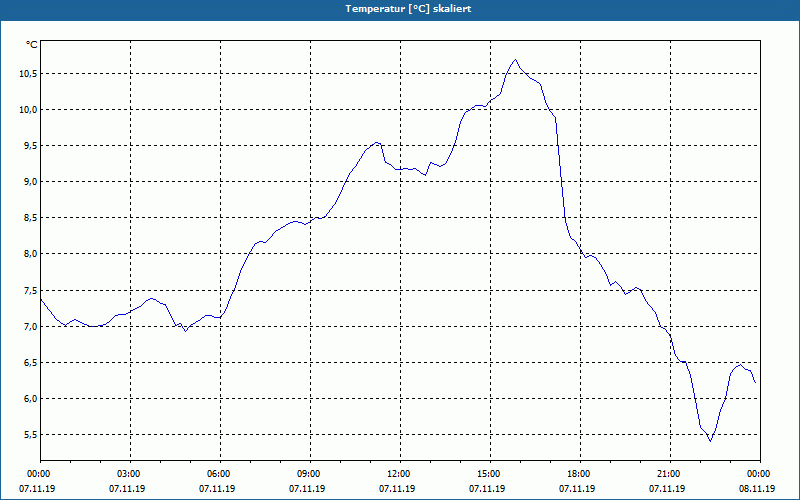Click the 7,5 y-axis label
Viewport: 800px width, 500px height.
(30, 290)
